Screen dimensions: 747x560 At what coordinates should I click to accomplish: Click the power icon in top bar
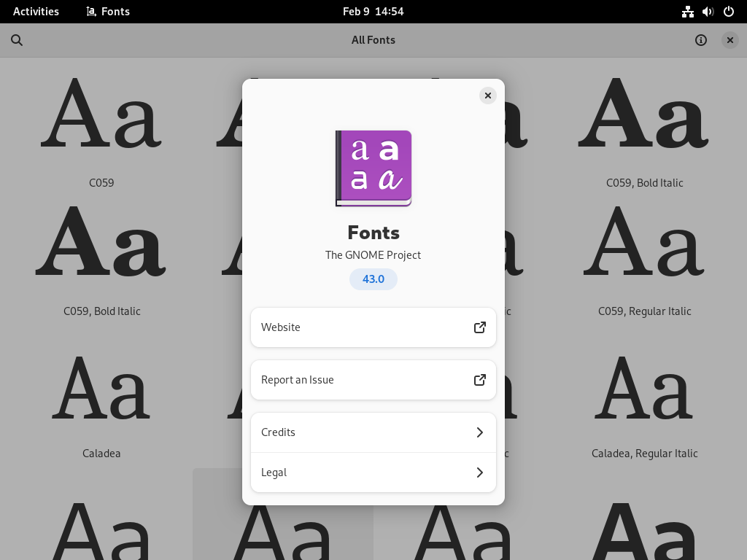pos(729,12)
